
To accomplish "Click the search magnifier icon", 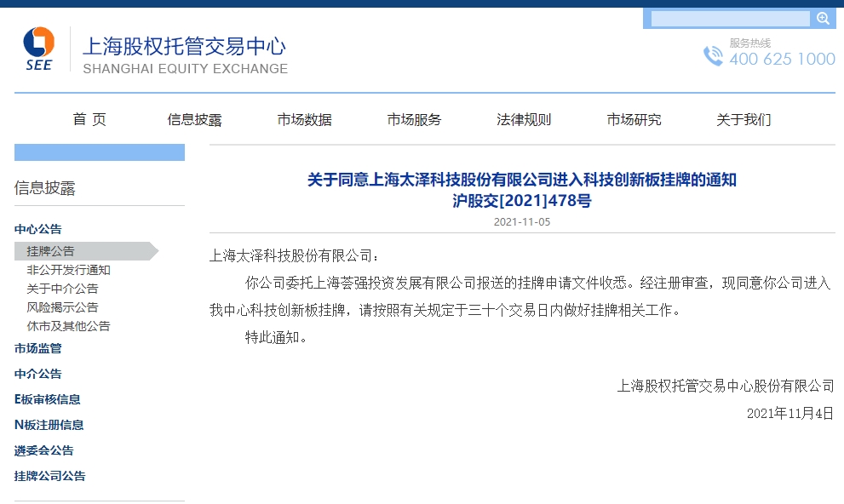I will coord(823,19).
